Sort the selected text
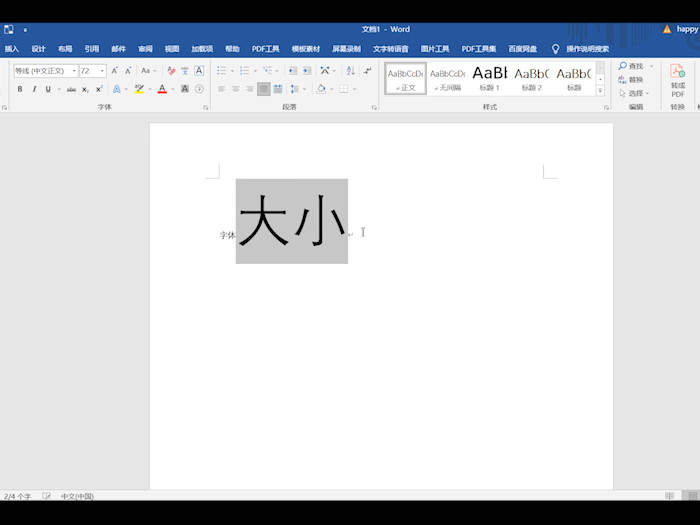This screenshot has height=525, width=700. tap(350, 71)
